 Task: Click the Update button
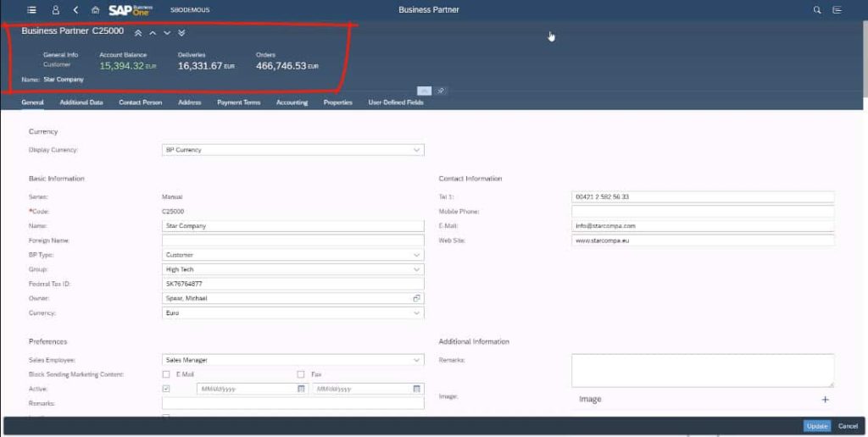point(817,426)
